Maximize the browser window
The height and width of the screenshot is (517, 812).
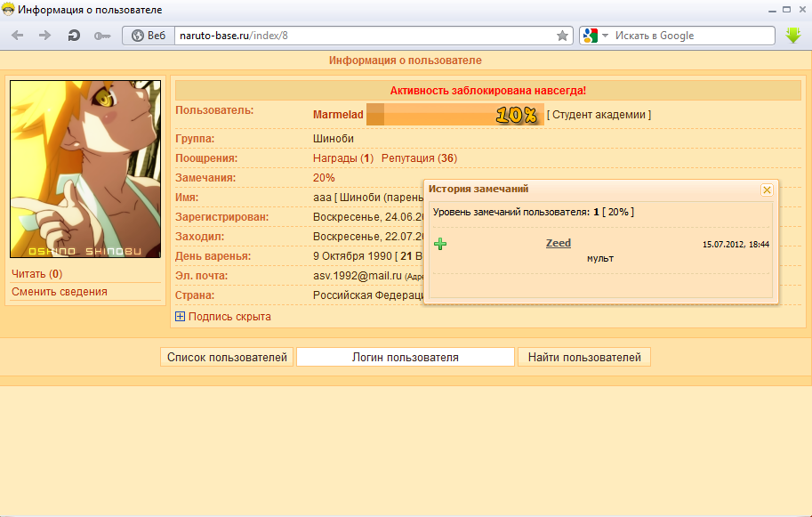tap(786, 9)
